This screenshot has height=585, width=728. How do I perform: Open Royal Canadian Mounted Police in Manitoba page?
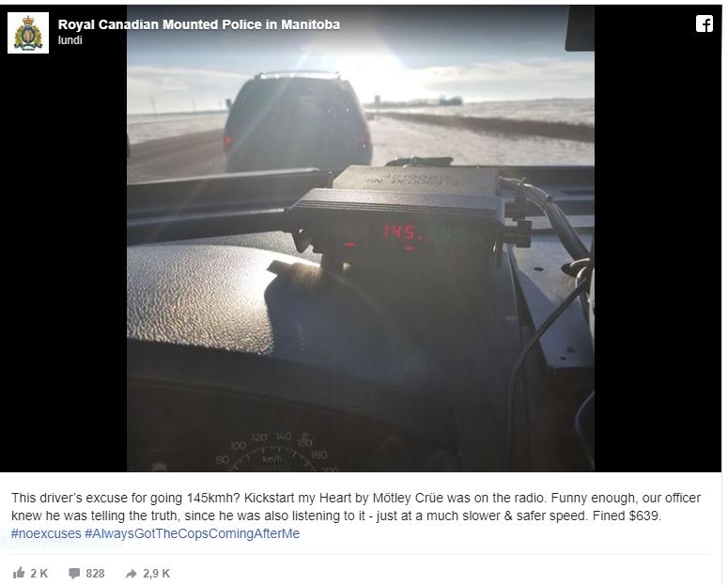point(199,24)
